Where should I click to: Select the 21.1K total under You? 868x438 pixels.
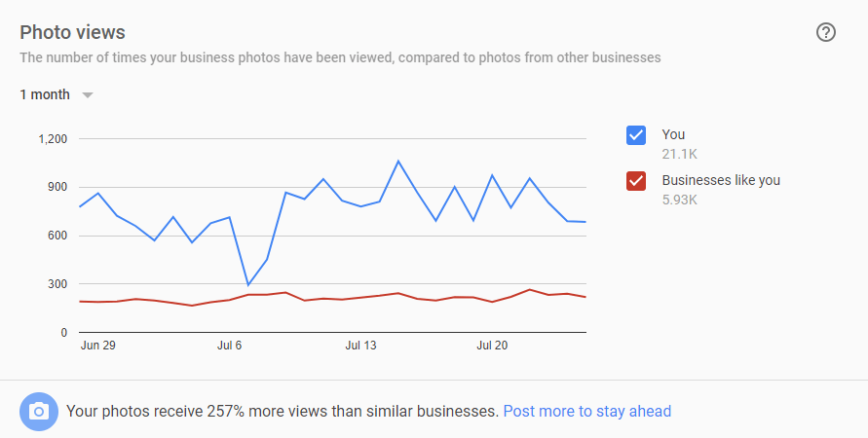pos(679,154)
